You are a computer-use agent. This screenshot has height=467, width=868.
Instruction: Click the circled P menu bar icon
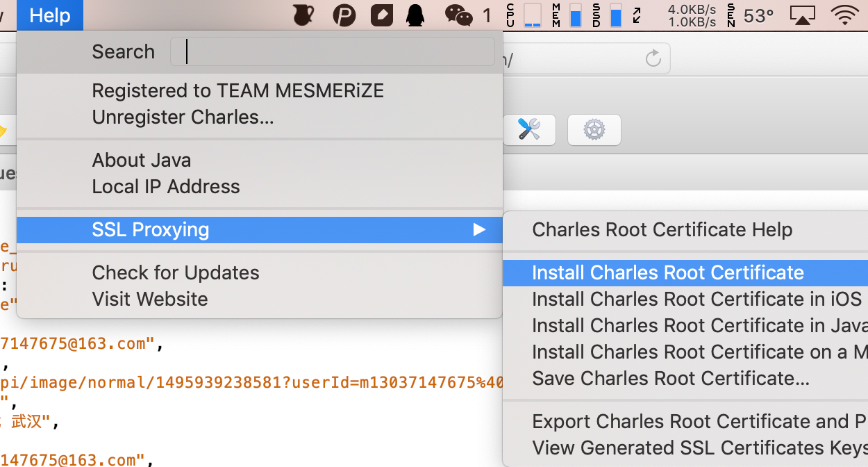[x=344, y=15]
